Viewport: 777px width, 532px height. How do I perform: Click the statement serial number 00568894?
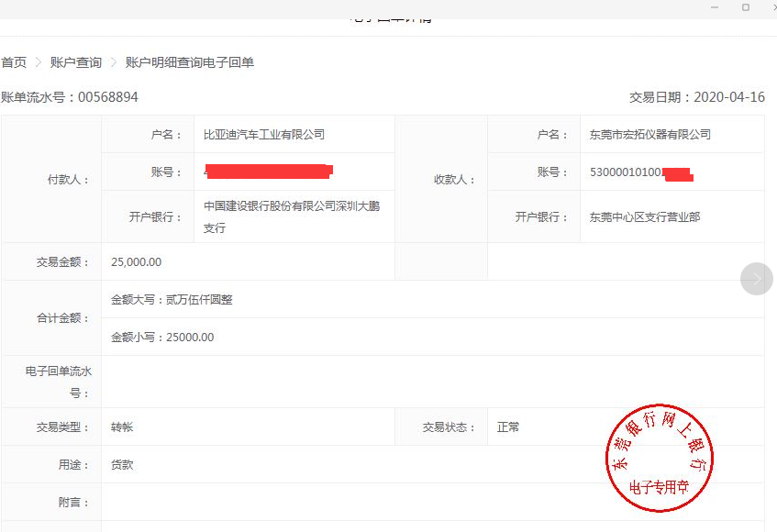(x=108, y=97)
